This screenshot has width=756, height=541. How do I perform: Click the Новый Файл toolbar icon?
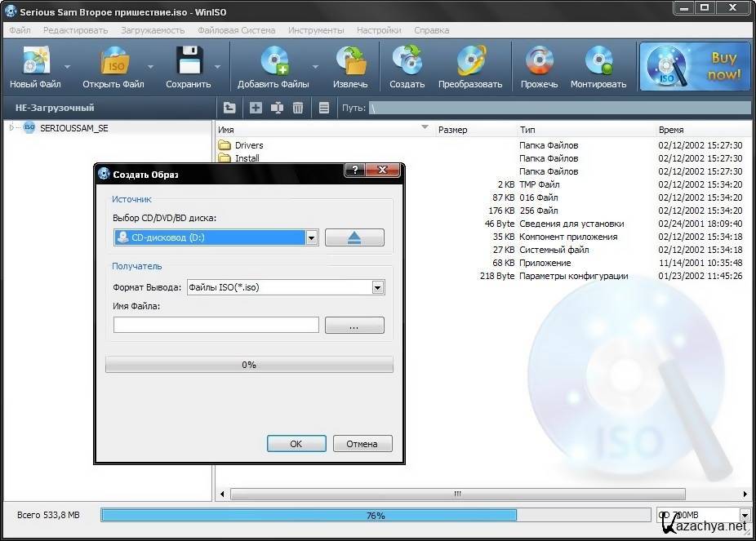(35, 64)
